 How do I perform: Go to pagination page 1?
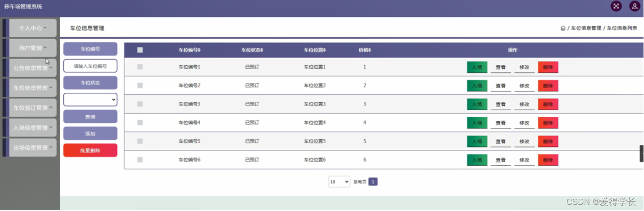click(x=373, y=181)
